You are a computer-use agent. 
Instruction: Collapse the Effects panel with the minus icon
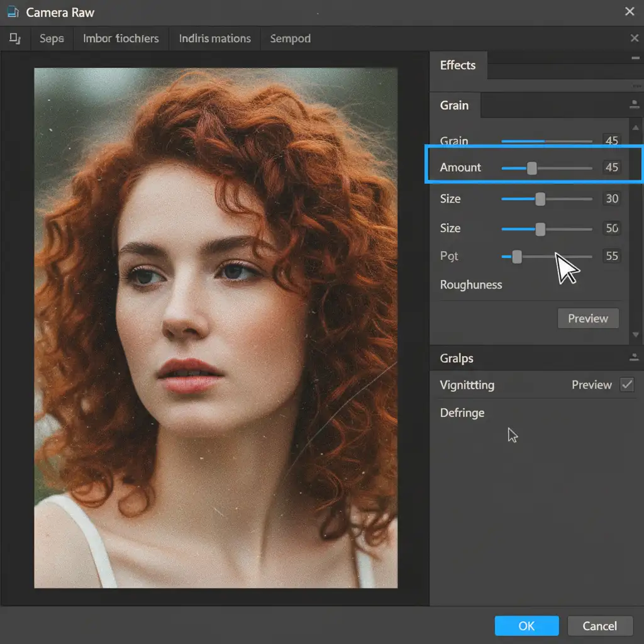(x=635, y=58)
